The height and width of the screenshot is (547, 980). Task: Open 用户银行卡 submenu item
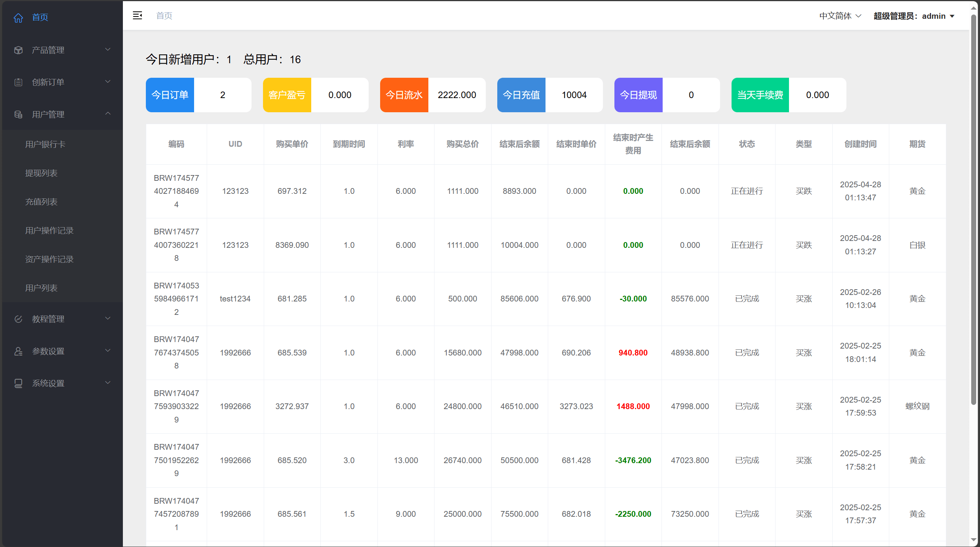pos(45,144)
